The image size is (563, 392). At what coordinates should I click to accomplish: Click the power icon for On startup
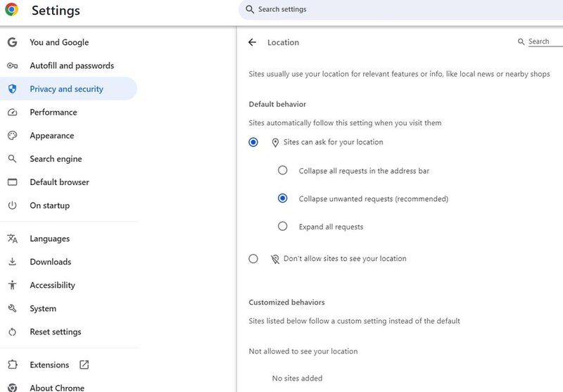pos(12,206)
